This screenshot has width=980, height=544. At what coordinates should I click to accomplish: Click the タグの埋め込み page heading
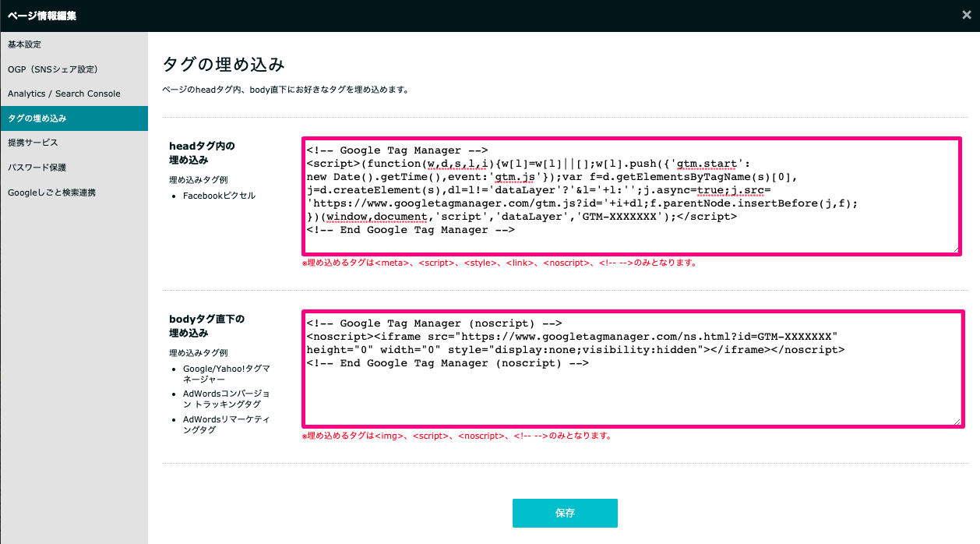coord(224,63)
